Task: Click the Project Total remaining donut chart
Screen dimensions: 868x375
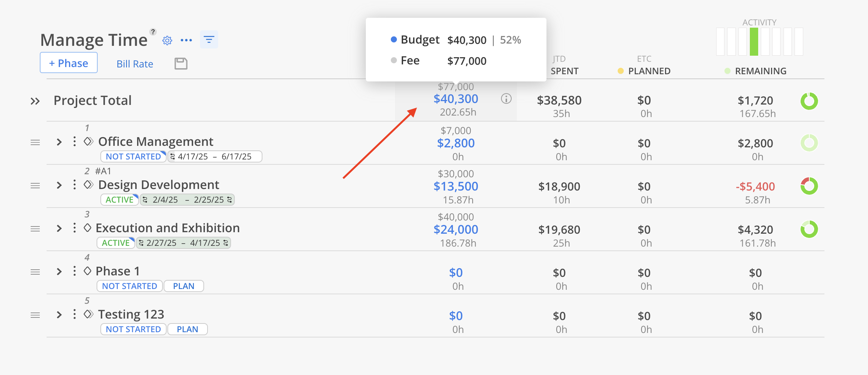Action: pos(809,101)
